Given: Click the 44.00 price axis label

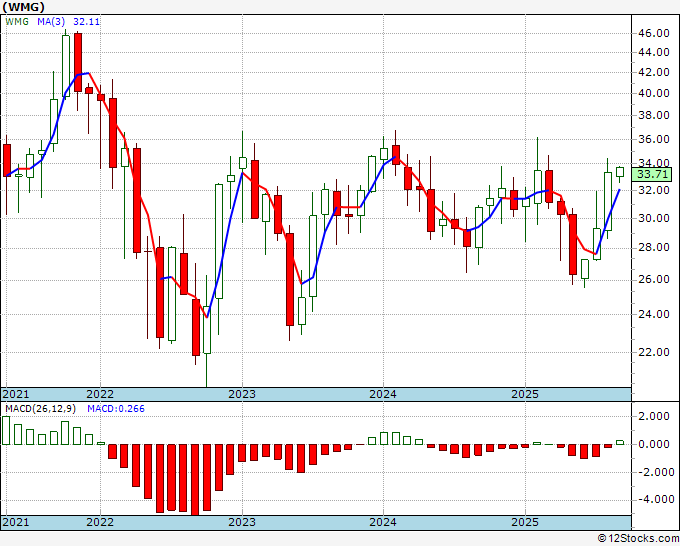Looking at the screenshot, I should tap(654, 52).
